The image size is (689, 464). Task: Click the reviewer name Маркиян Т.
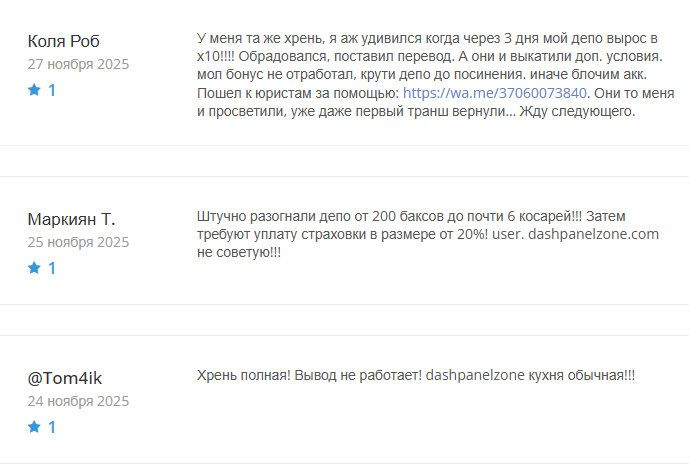[x=71, y=218]
